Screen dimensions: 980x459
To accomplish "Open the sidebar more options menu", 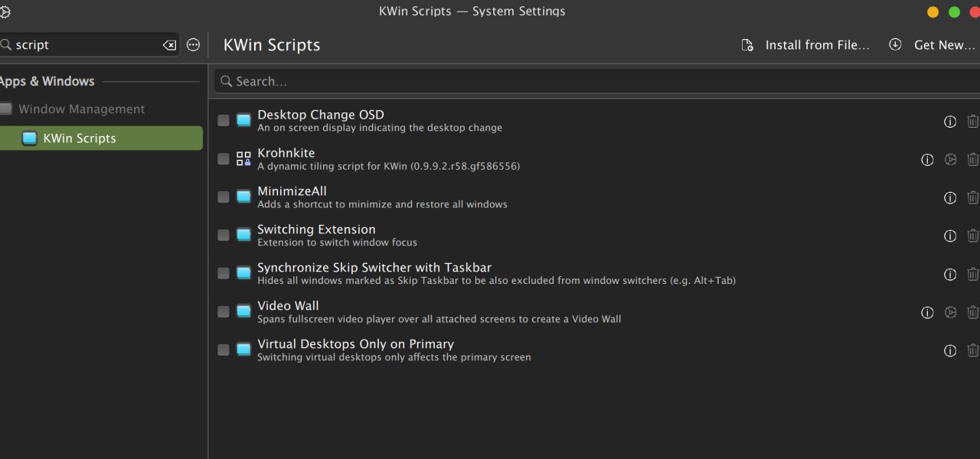I will (x=193, y=45).
